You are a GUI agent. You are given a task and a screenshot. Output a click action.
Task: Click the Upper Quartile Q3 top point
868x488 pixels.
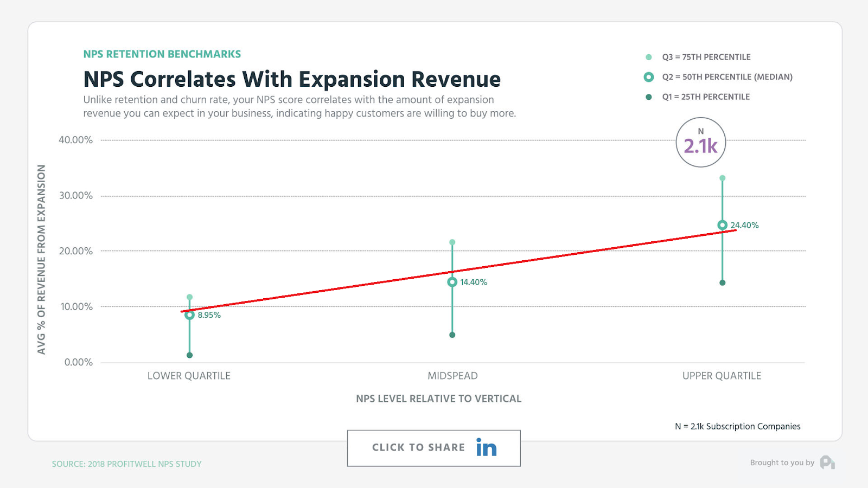coord(722,178)
